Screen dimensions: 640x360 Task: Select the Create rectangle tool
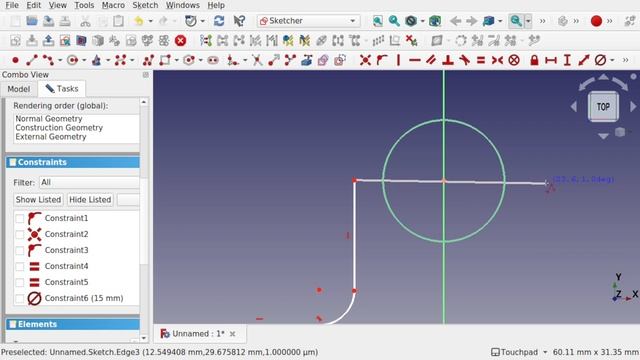(x=165, y=60)
